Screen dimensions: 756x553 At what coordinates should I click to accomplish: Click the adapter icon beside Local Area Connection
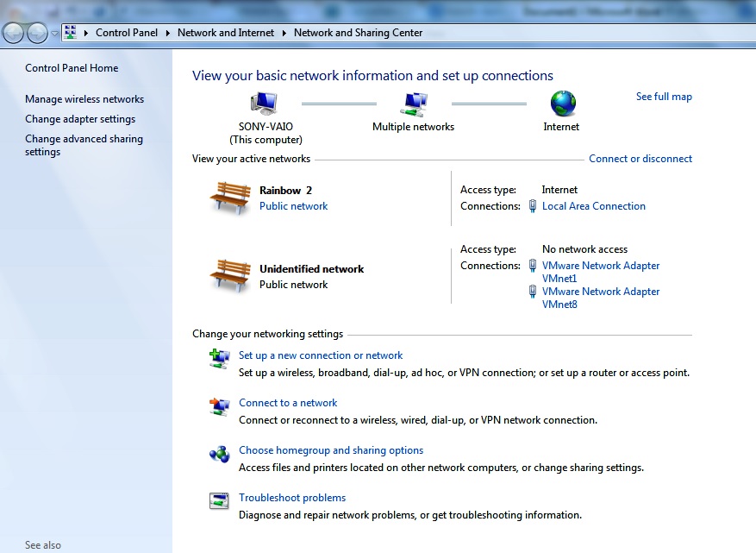tap(533, 206)
